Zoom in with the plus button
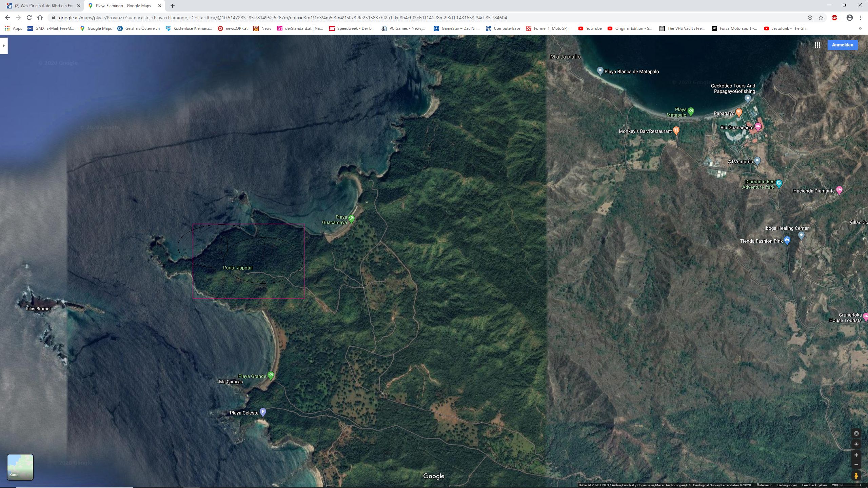868x488 pixels. click(x=856, y=455)
